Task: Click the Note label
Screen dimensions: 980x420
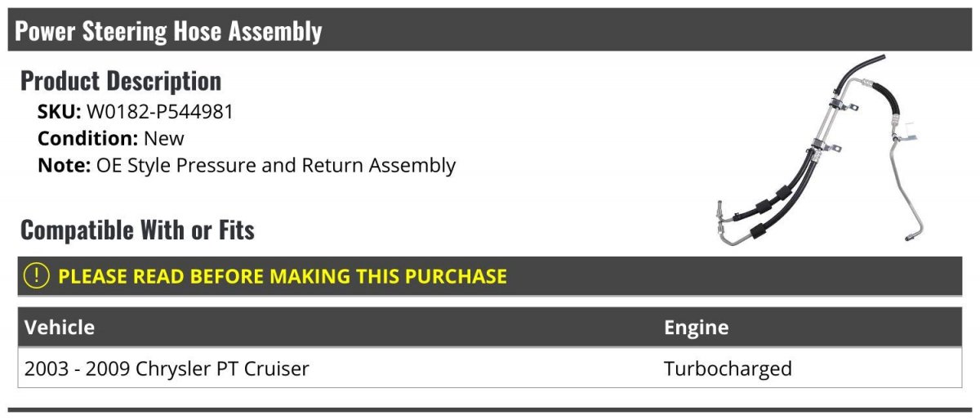Action: [x=63, y=165]
